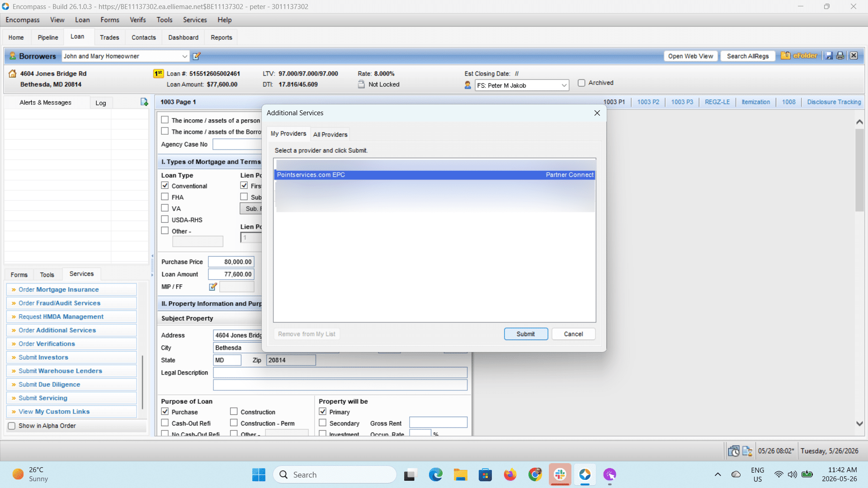Open Microsoft Store from taskbar
Image resolution: width=868 pixels, height=488 pixels.
[485, 475]
